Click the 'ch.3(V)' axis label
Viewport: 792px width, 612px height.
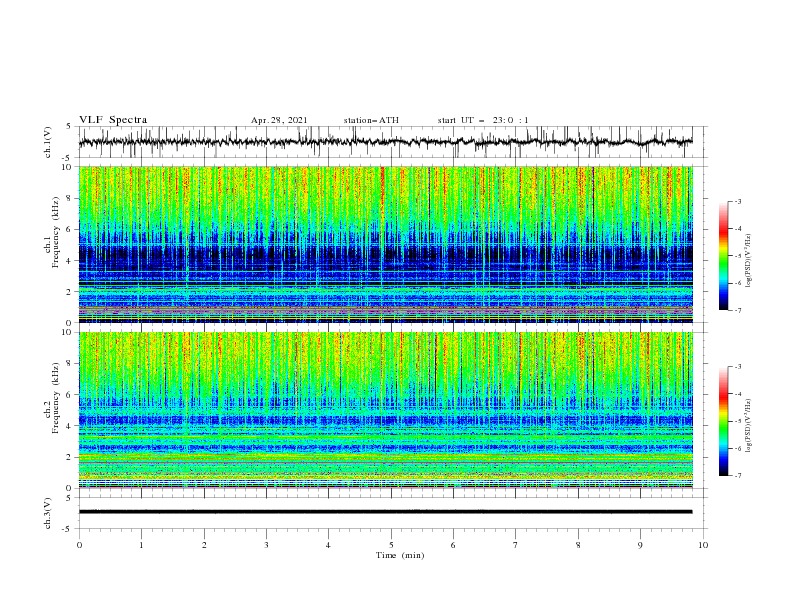click(x=48, y=513)
